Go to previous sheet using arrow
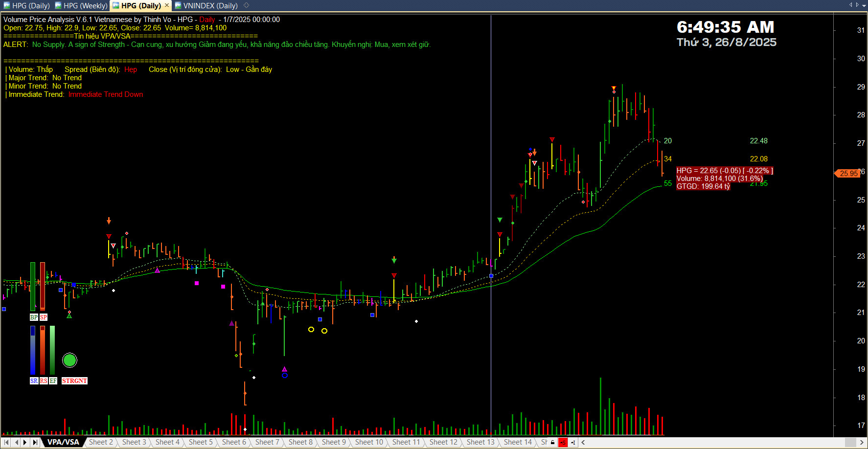Screen dimensions: 868x449 pos(16,442)
